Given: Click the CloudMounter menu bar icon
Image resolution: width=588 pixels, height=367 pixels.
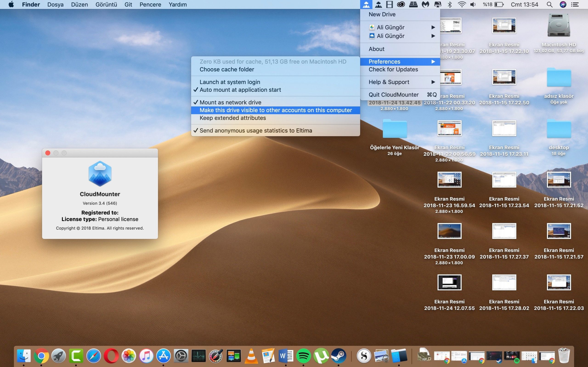Looking at the screenshot, I should [366, 4].
